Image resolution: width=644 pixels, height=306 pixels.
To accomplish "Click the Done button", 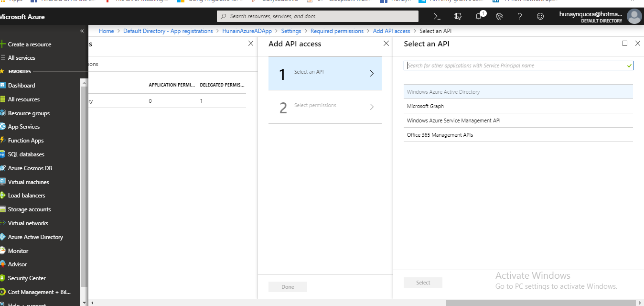I will [288, 287].
